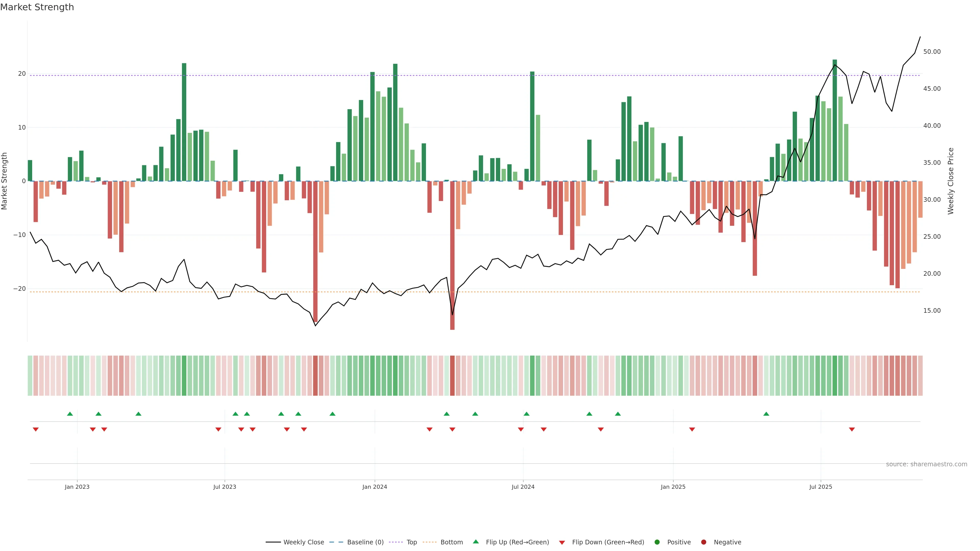The width and height of the screenshot is (980, 551).
Task: Click the Weekly Close Price axis title
Action: 951,181
